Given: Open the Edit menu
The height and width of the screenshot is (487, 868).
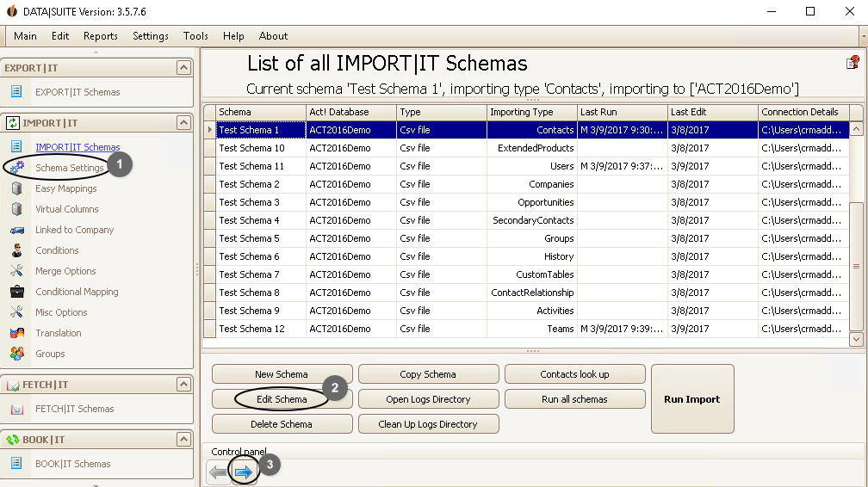Looking at the screenshot, I should (x=60, y=36).
